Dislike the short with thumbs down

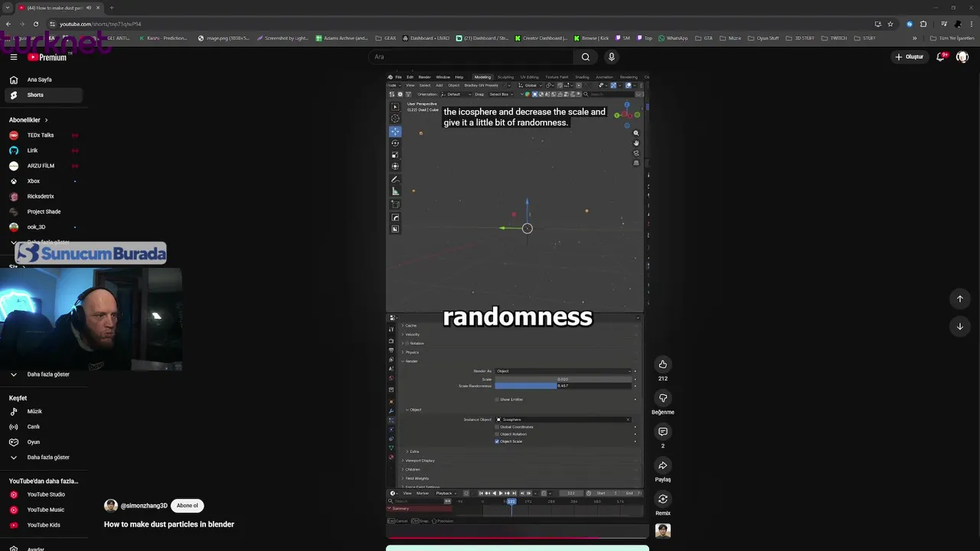663,398
